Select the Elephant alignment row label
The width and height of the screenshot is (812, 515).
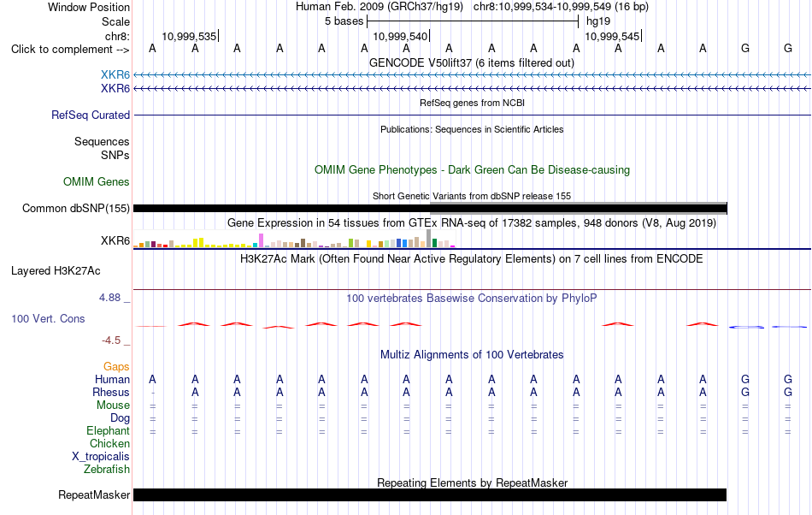[108, 431]
